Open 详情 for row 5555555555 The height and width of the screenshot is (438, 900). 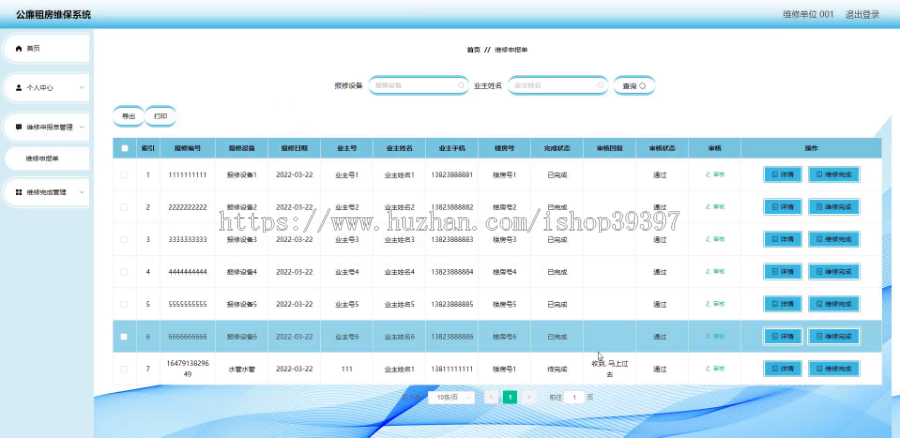pos(782,304)
